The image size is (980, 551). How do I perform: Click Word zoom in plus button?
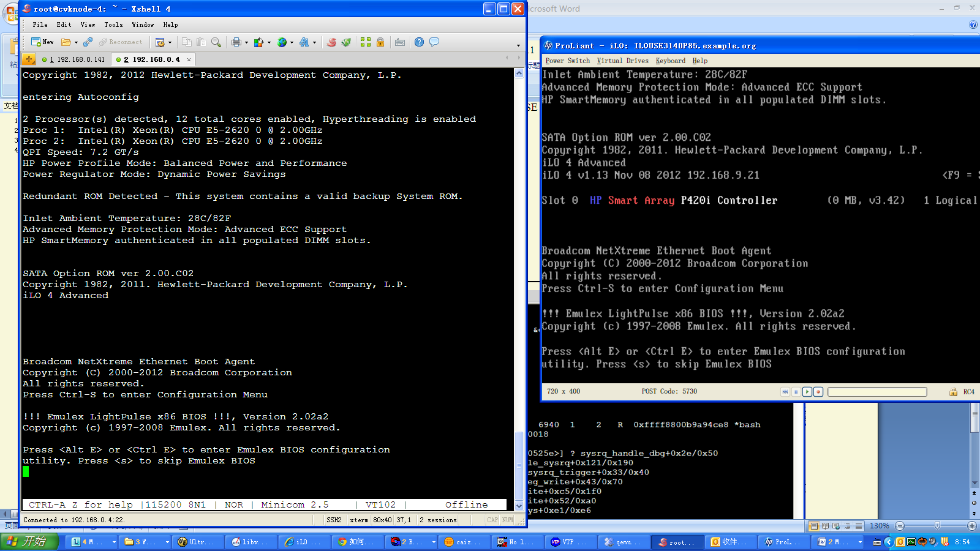tap(972, 526)
